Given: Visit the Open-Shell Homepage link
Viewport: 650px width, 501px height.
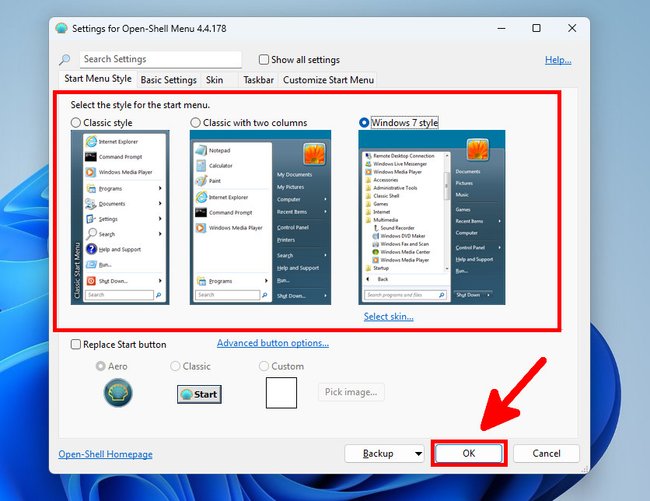Looking at the screenshot, I should click(x=105, y=454).
